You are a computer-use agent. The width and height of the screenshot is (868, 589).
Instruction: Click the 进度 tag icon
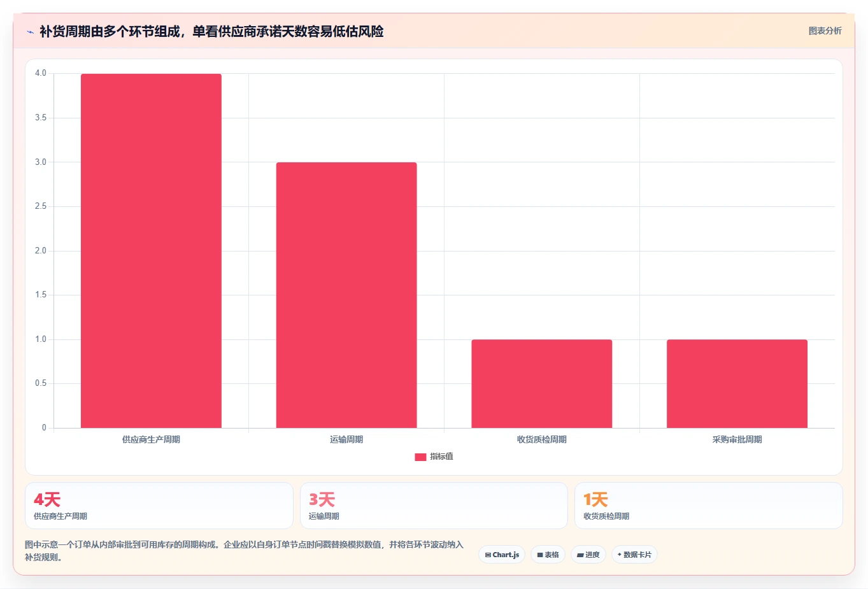[x=580, y=555]
